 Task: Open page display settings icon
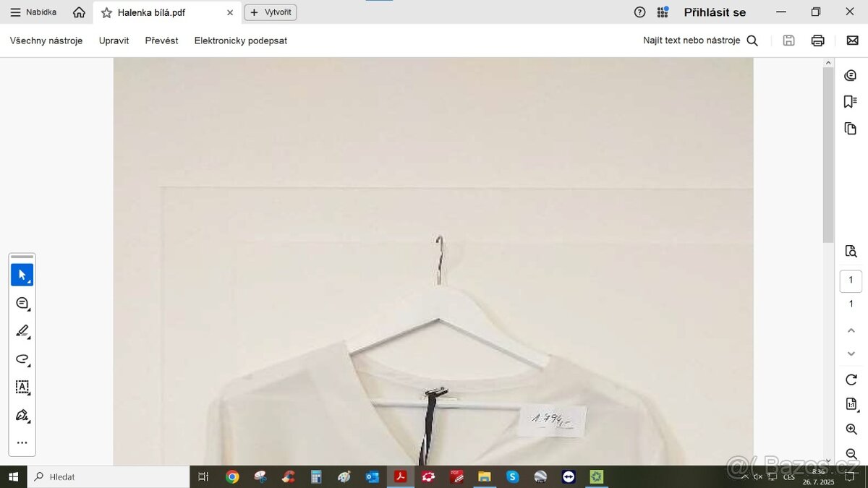click(851, 404)
